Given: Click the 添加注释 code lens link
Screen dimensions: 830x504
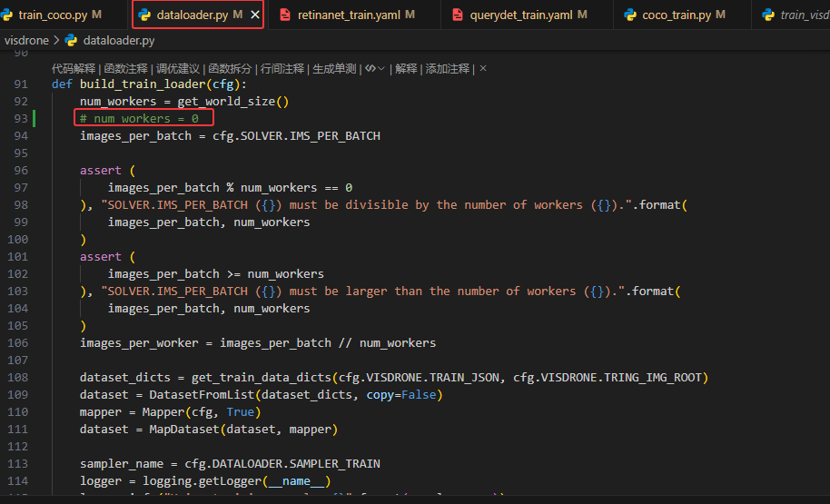Looking at the screenshot, I should [448, 69].
